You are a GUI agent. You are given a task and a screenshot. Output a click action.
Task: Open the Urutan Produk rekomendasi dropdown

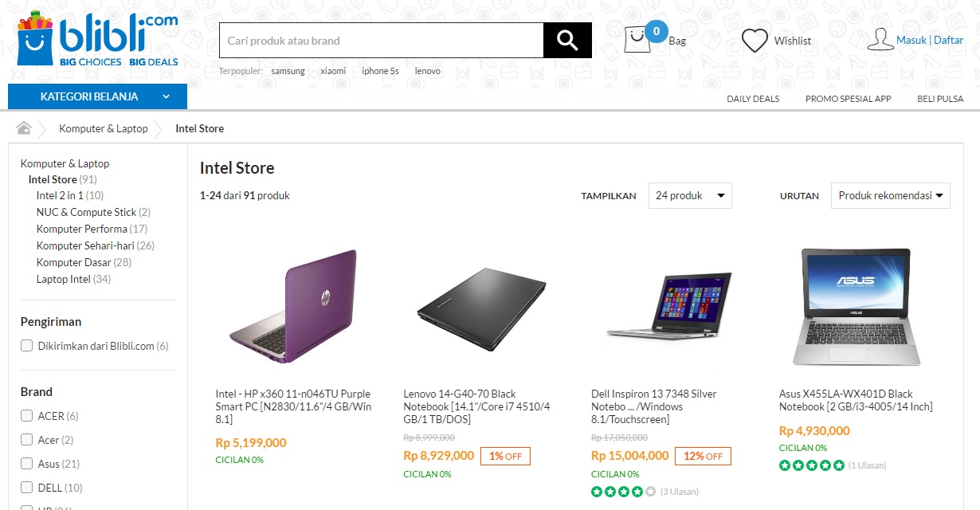tap(890, 195)
